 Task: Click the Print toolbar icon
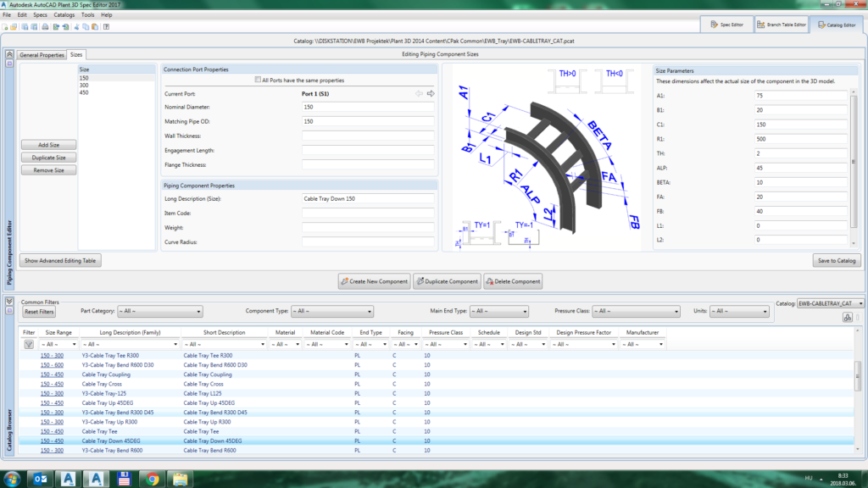coord(45,26)
